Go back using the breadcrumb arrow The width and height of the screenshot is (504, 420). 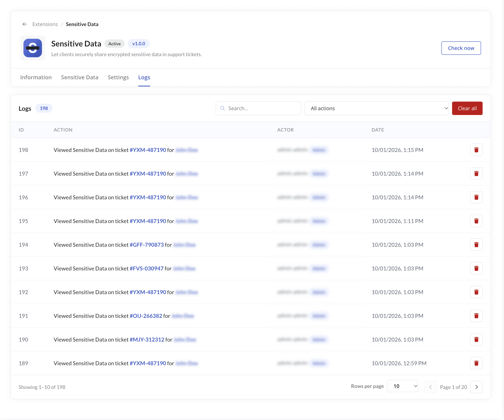coord(25,24)
